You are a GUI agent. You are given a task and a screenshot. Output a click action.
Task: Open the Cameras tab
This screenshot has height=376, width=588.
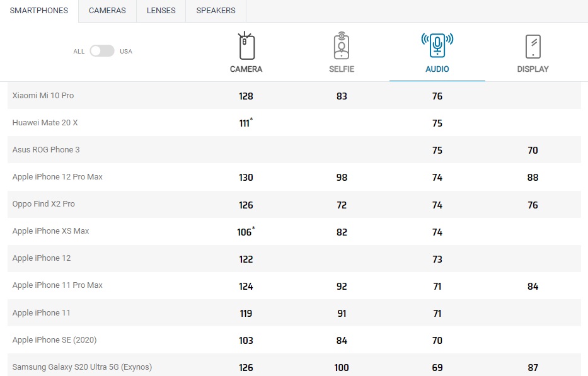coord(107,11)
